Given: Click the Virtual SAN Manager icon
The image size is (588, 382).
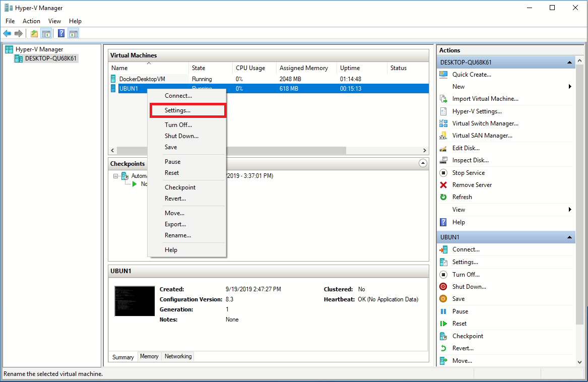Looking at the screenshot, I should tap(443, 136).
